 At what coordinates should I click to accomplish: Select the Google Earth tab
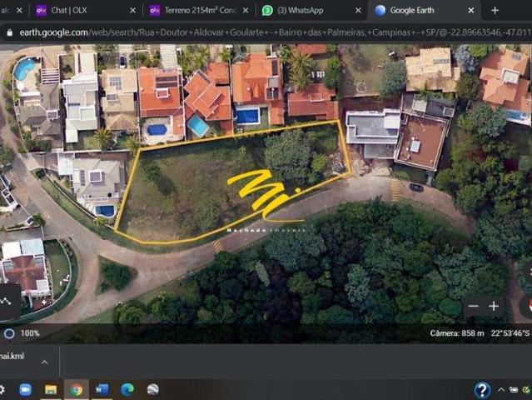click(424, 11)
